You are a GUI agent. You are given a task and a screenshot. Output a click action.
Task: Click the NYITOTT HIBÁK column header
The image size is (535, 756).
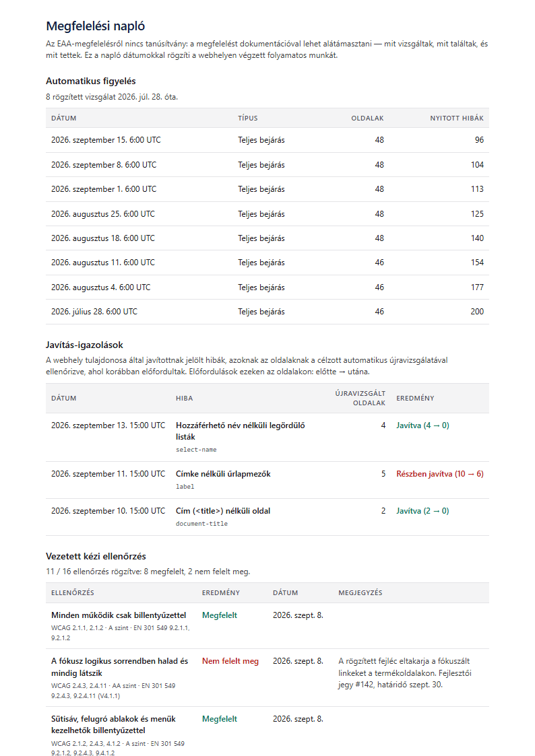pos(457,118)
